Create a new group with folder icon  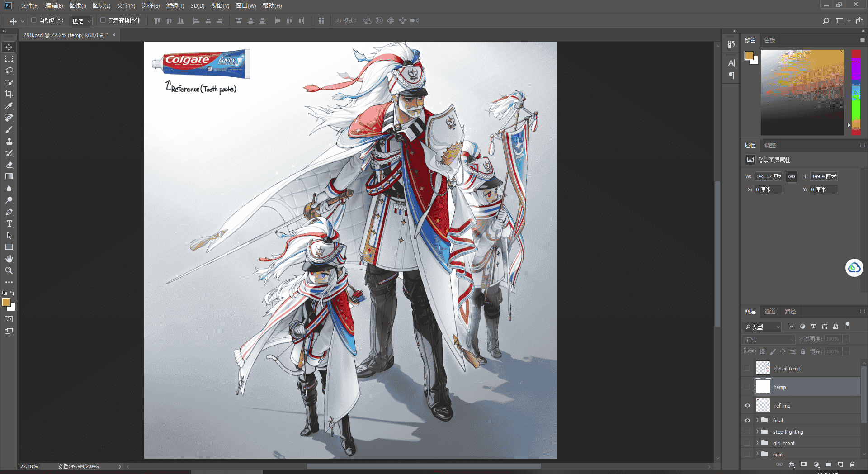click(x=828, y=465)
